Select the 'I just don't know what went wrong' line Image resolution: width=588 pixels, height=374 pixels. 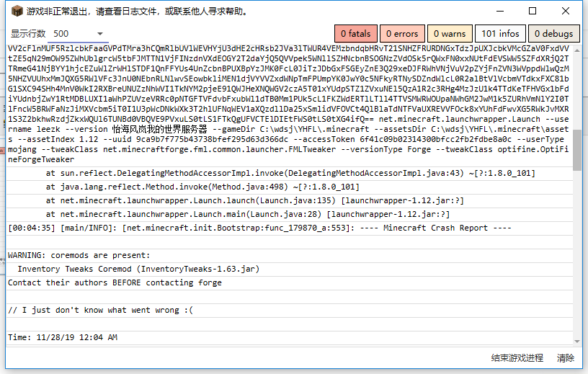click(x=289, y=311)
